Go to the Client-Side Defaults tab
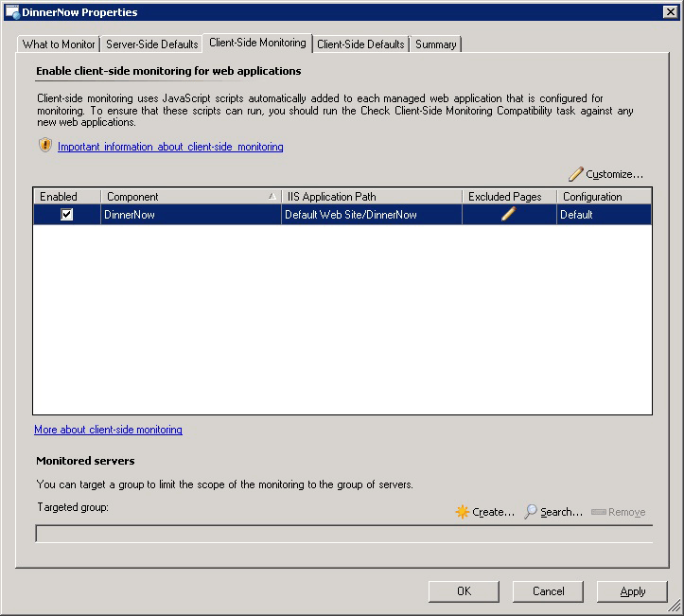This screenshot has width=684, height=616. 360,44
